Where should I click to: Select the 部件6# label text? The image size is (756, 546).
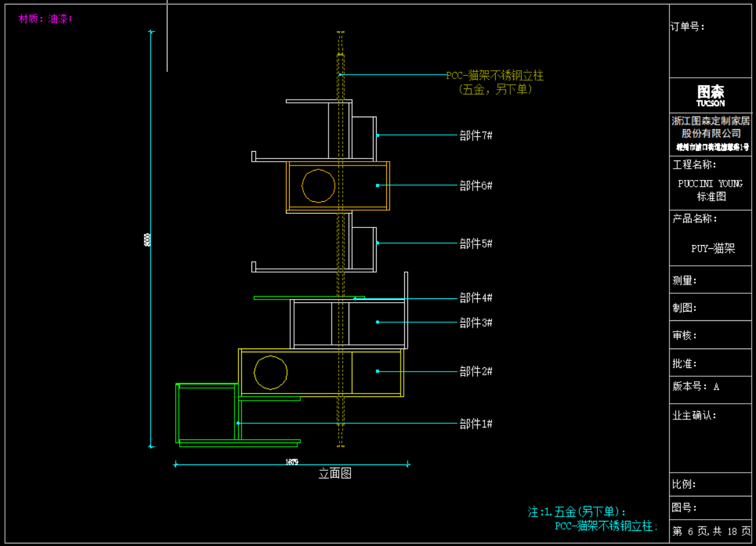(x=476, y=186)
